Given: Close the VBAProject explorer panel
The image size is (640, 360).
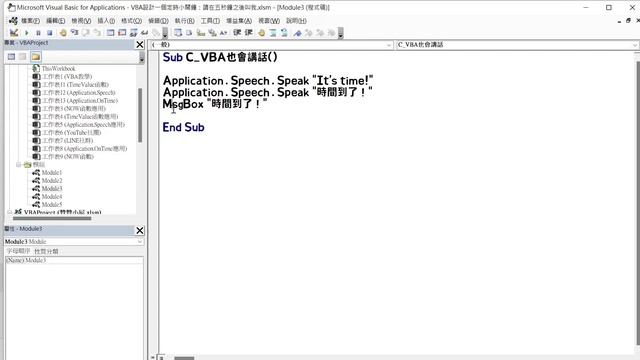Looking at the screenshot, I should pyautogui.click(x=140, y=44).
